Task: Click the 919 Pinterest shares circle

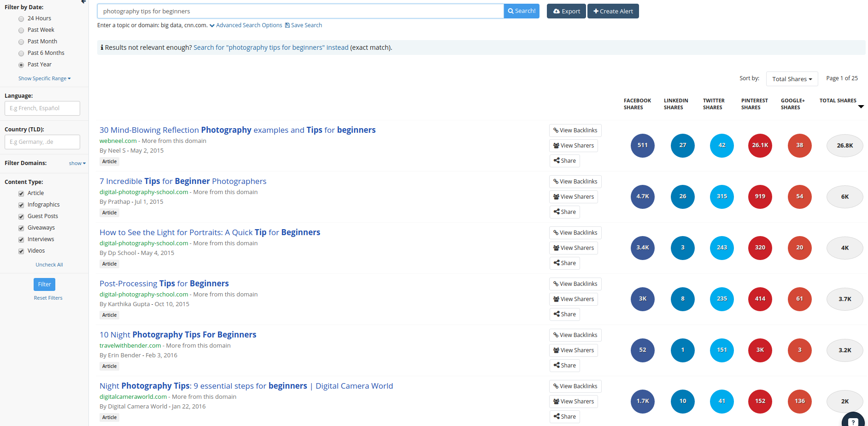Action: point(760,196)
